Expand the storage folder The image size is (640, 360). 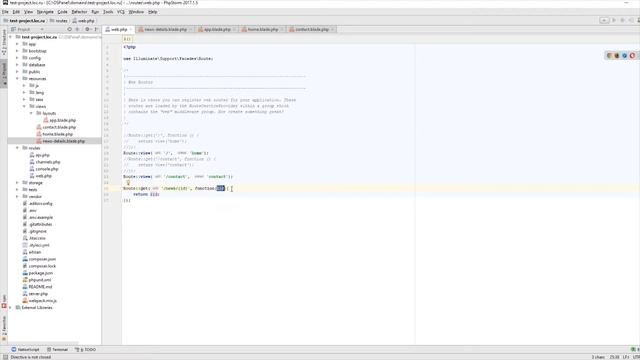click(x=17, y=182)
